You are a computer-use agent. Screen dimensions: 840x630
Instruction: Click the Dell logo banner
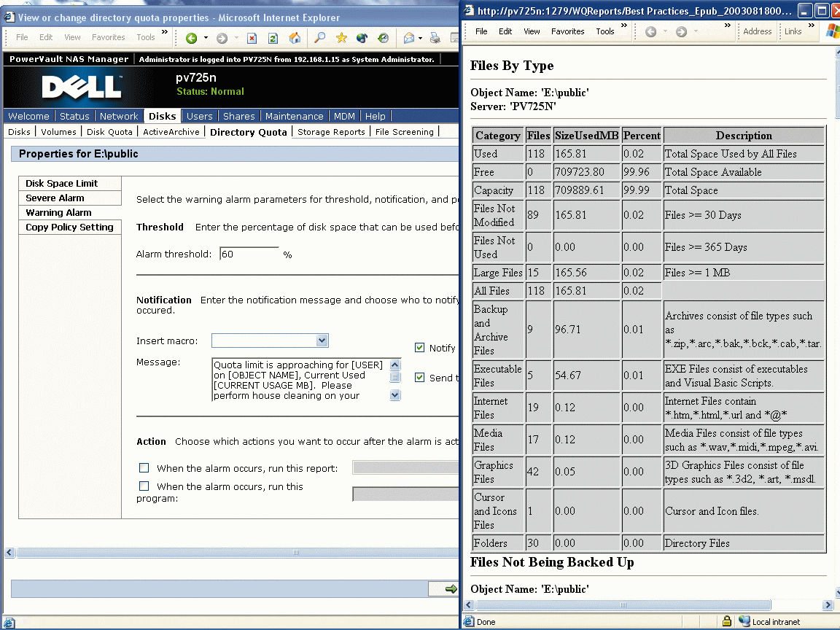pyautogui.click(x=82, y=87)
